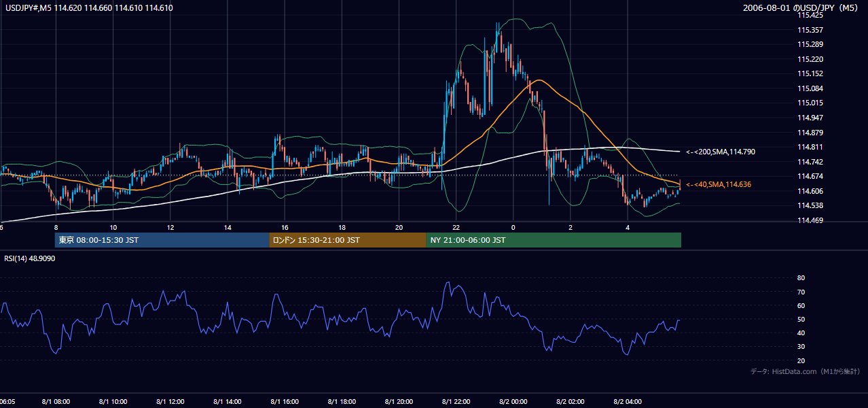Click RSI scale value 40

(801, 333)
